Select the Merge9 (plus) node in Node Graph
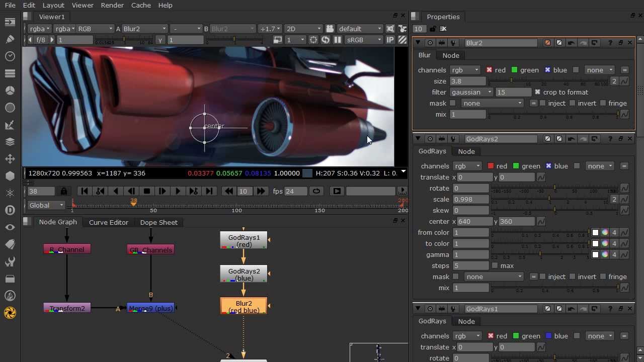Viewport: 644px width, 362px height. click(151, 308)
